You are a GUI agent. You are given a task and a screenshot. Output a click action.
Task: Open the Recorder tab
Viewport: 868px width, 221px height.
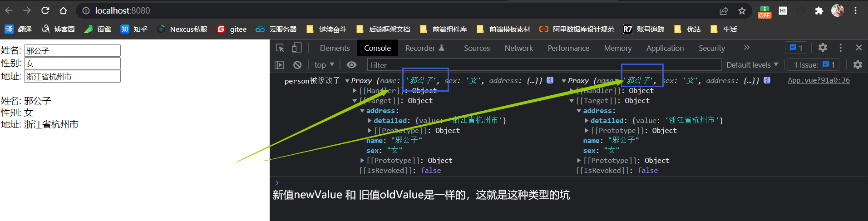click(x=425, y=48)
